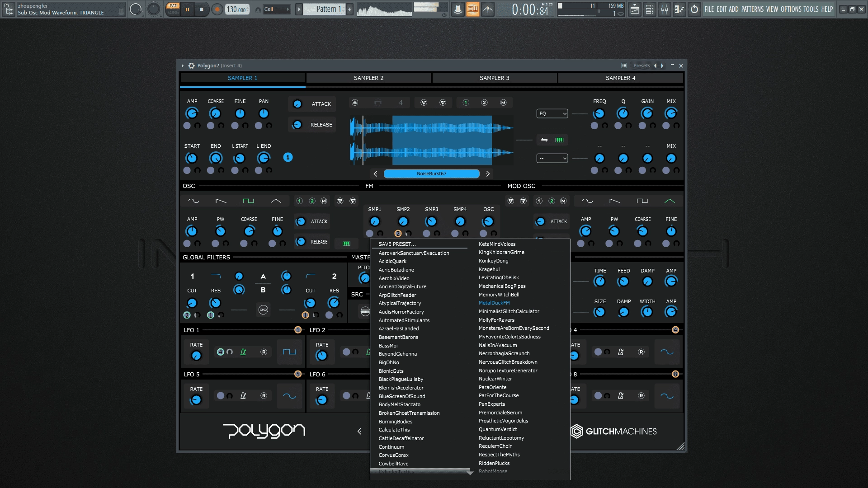Select filter routing A button

tap(263, 276)
